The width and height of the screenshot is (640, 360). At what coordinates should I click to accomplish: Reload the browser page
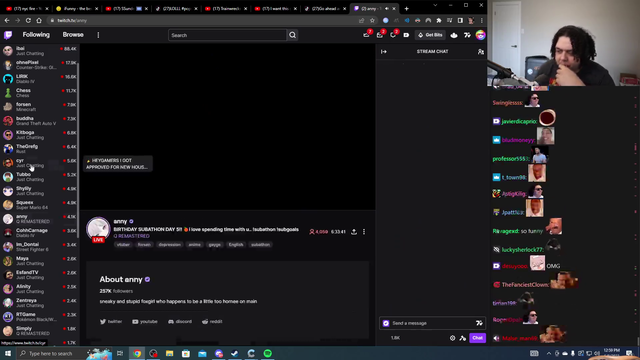coord(28,20)
